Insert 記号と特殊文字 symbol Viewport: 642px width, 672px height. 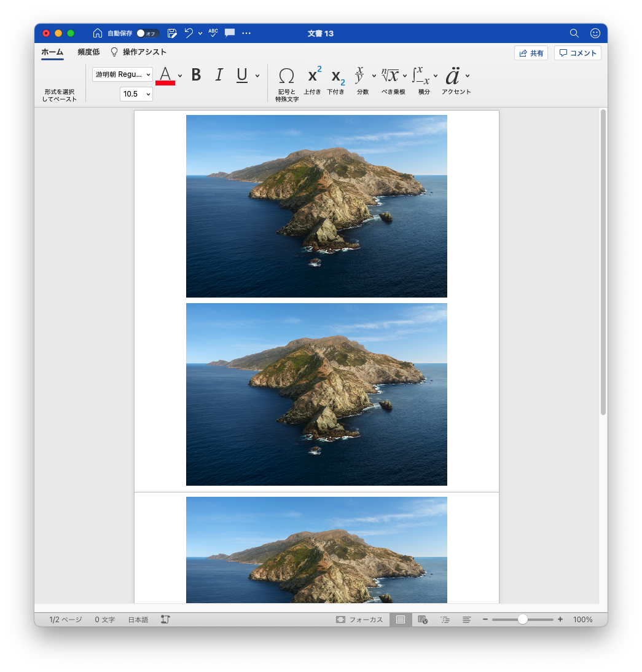pos(286,84)
